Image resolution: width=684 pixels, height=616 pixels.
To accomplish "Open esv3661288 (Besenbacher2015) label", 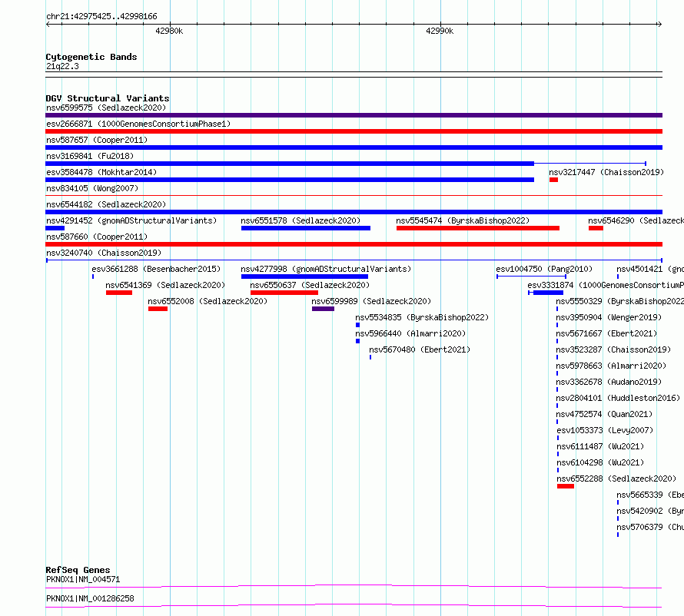I will pyautogui.click(x=156, y=269).
